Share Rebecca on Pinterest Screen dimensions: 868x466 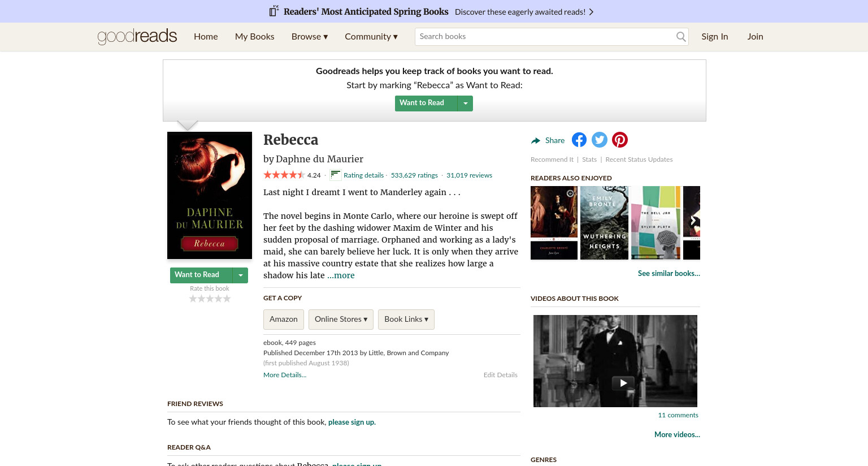click(x=620, y=140)
